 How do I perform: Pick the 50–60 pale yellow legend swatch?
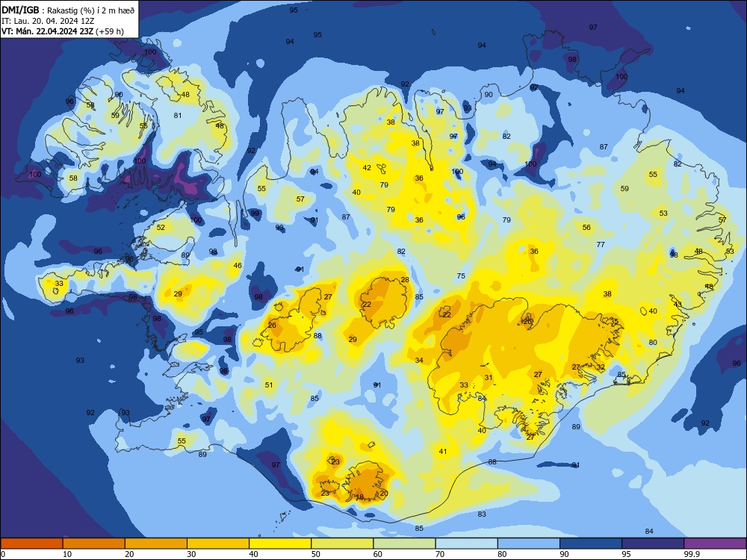(342, 544)
